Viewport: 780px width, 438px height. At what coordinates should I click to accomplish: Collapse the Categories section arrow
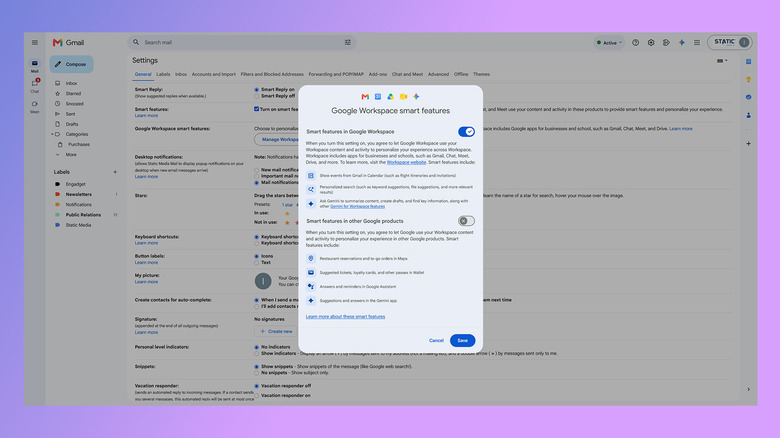pyautogui.click(x=52, y=134)
